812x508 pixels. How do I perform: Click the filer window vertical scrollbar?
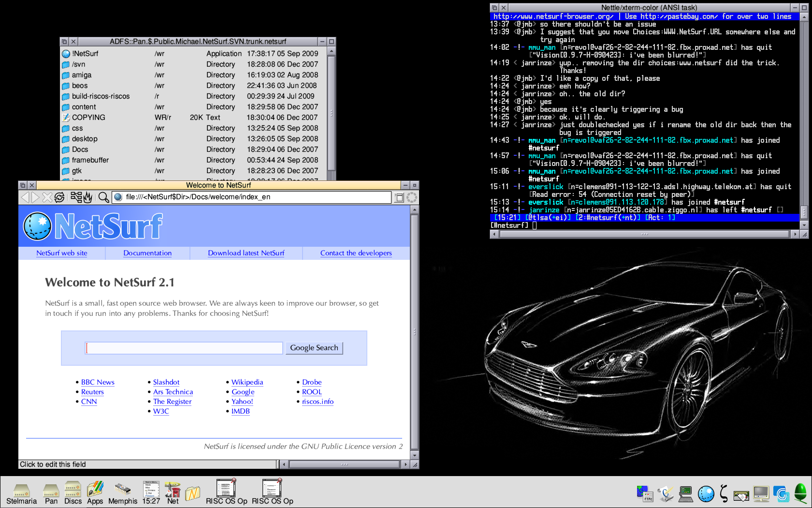[x=331, y=113]
